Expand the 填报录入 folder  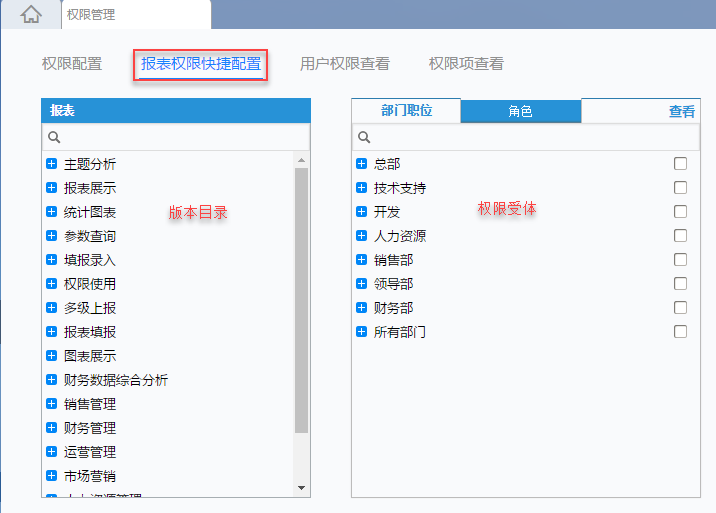(52, 259)
